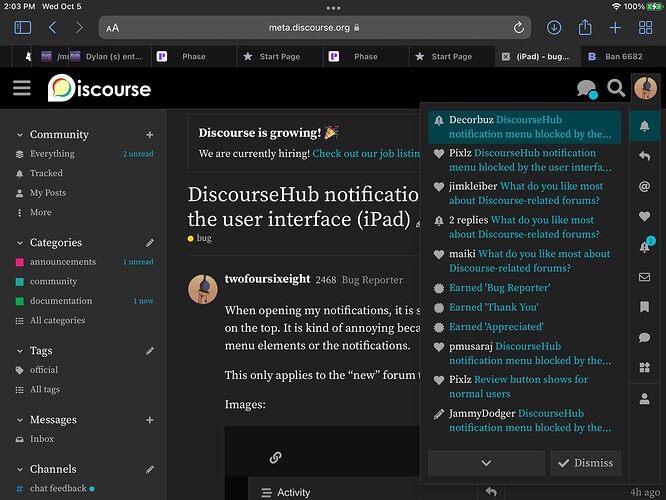666x500 pixels.
Task: Click the Discourse logo
Action: (99, 88)
